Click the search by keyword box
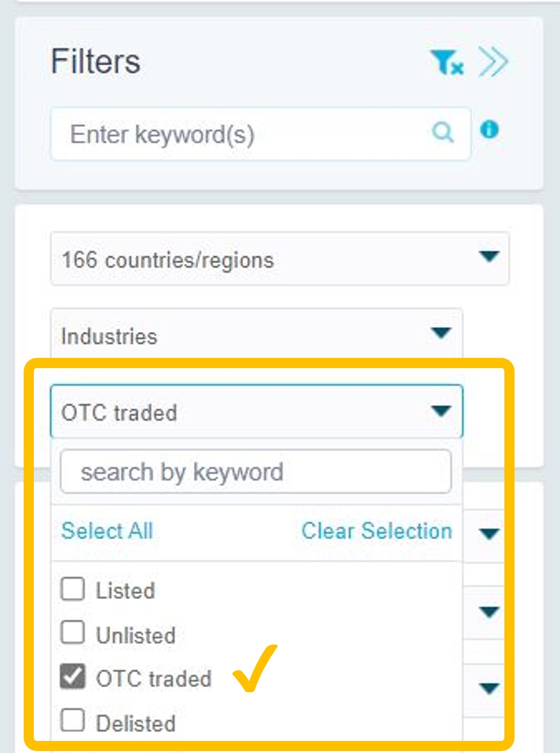Screen dimensions: 560x753 pos(256,472)
